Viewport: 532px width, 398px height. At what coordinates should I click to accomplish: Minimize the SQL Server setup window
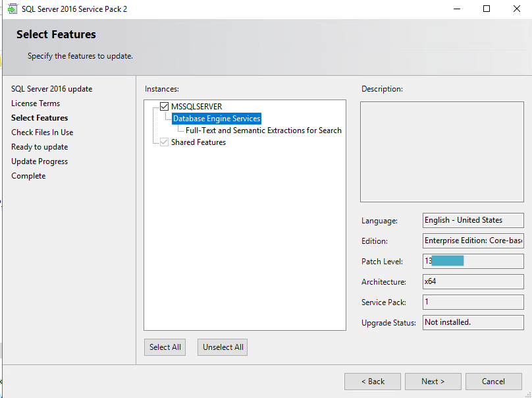(457, 9)
